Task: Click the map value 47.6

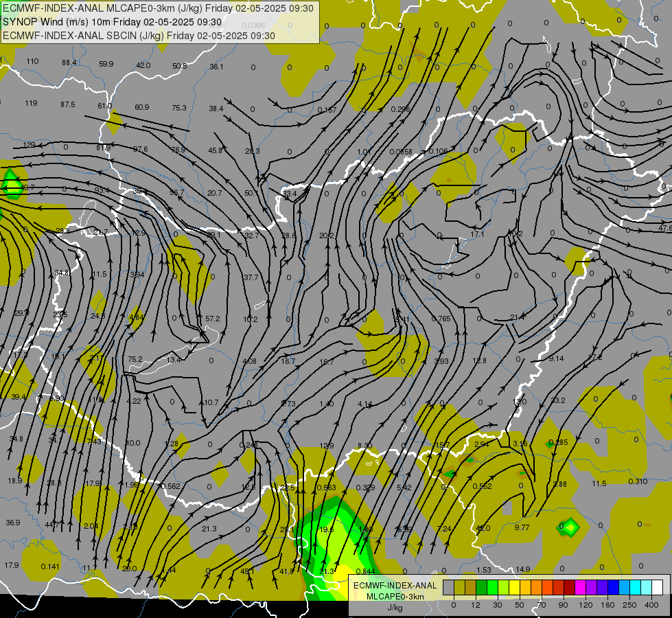Action: point(666,228)
